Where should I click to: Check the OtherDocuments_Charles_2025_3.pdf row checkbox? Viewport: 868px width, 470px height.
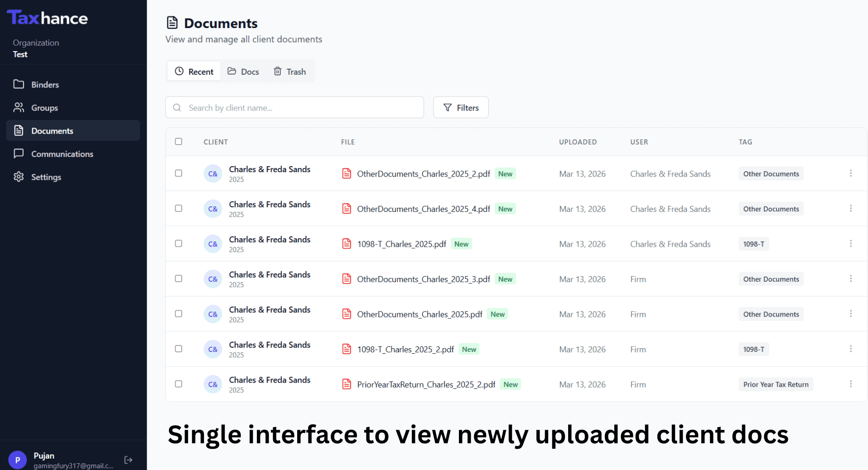(178, 278)
